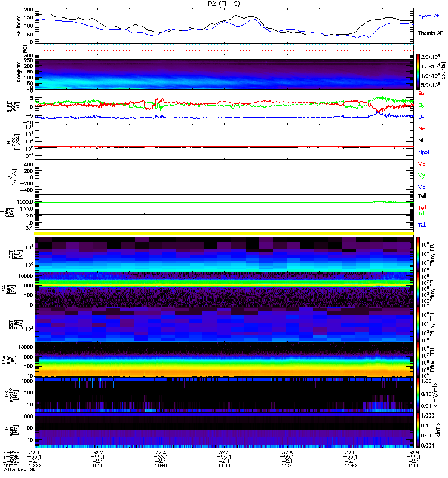Click the red dotted line in the ROI strip
This screenshot has height=478, width=448.
pyautogui.click(x=224, y=51)
